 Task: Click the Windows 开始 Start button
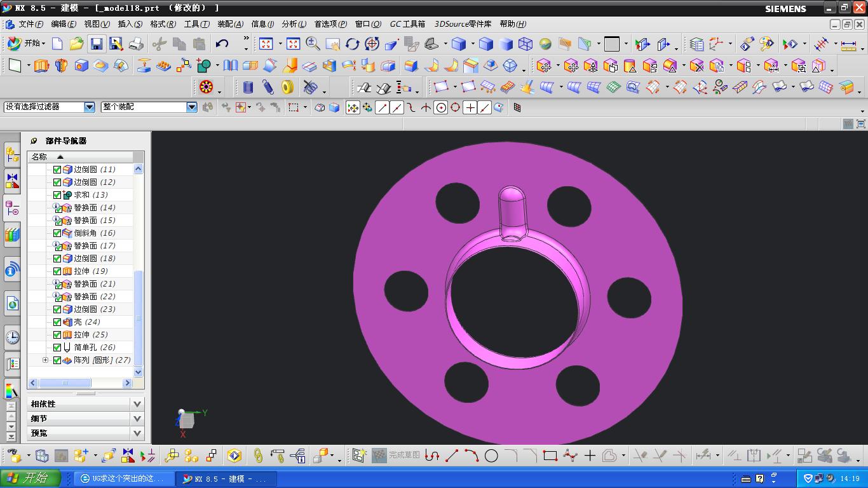[31, 478]
